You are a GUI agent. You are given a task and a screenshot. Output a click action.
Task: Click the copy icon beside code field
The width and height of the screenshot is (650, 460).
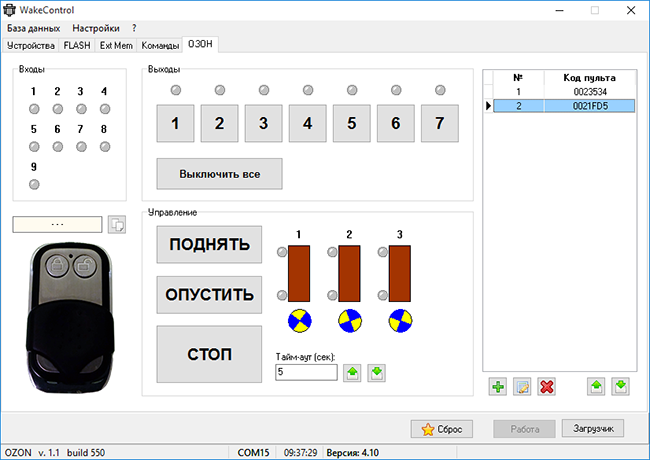pos(117,225)
